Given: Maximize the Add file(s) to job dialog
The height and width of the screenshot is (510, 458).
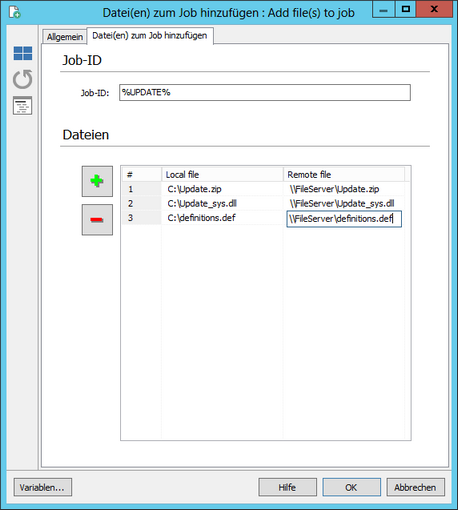Looking at the screenshot, I should click(x=406, y=9).
